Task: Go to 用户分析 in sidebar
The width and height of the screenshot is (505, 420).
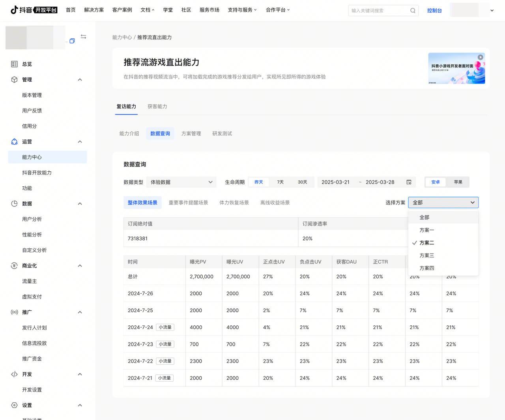Action: pyautogui.click(x=32, y=219)
